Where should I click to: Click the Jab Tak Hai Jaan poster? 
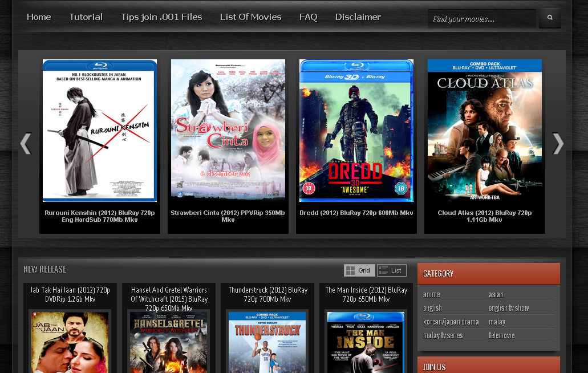(x=70, y=342)
